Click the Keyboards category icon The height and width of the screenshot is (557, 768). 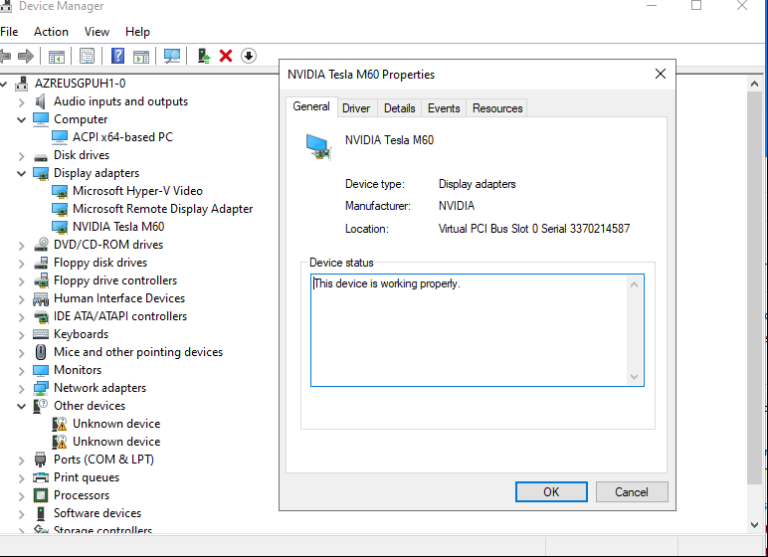click(x=41, y=334)
